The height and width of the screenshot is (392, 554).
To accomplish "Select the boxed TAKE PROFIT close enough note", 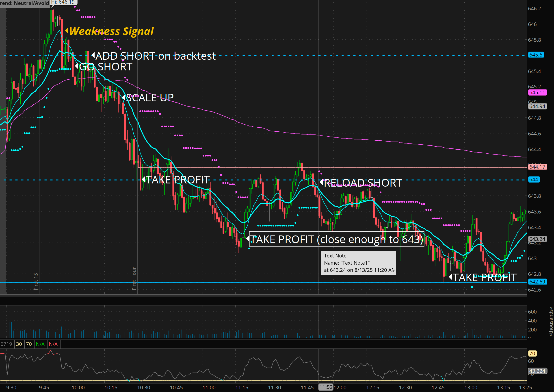I will click(336, 239).
